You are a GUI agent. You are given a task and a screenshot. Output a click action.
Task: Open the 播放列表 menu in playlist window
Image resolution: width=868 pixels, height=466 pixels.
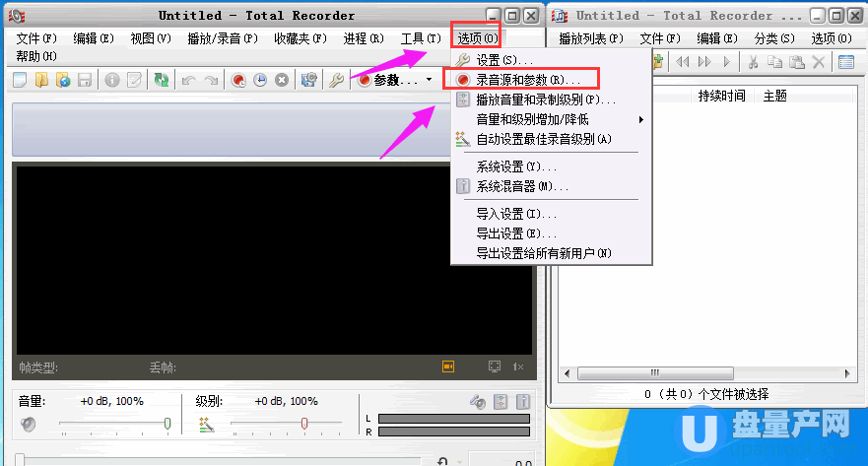[591, 38]
